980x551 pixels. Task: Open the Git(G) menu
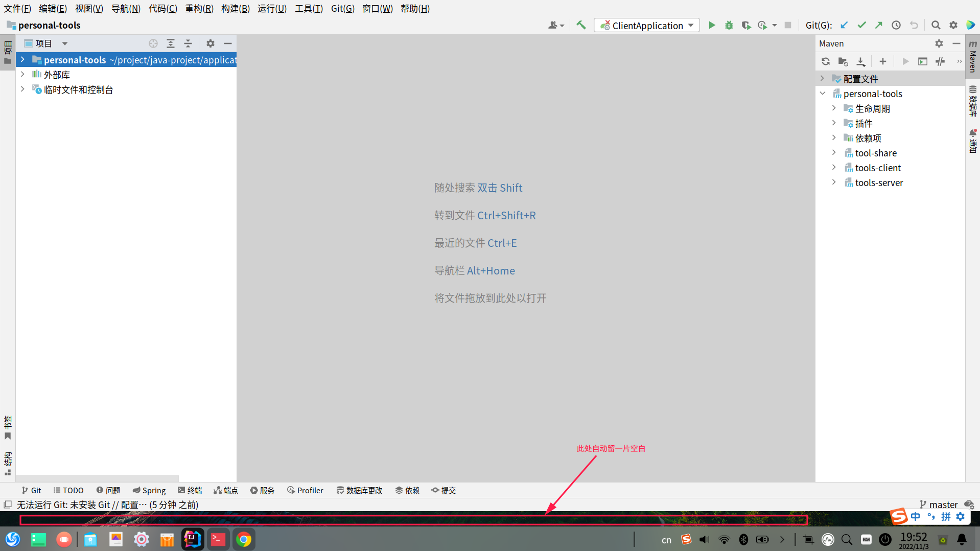343,9
